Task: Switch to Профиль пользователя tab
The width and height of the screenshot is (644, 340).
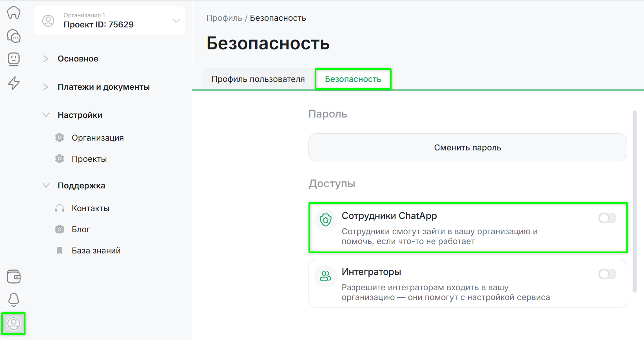Action: [x=258, y=79]
